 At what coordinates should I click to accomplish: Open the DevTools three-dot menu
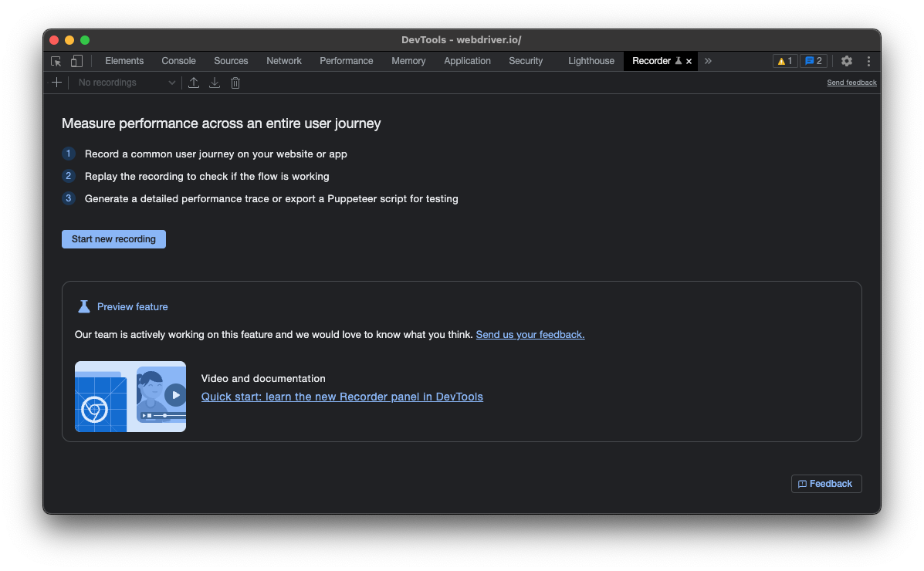(x=868, y=61)
